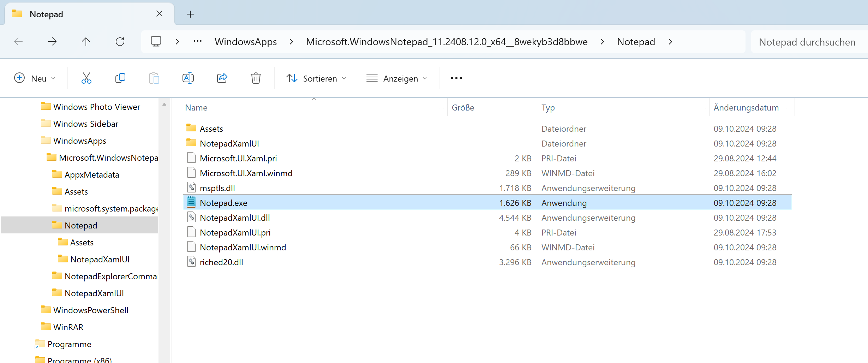Viewport: 868px width, 363px height.
Task: Click the NotepadXamlUI.dll file icon
Action: 191,217
